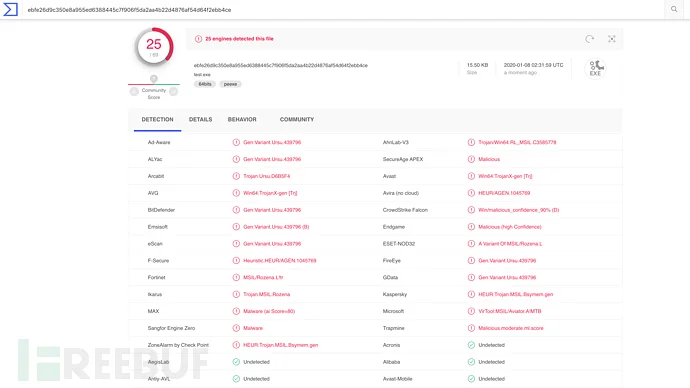Click the 15.50 KB size value
This screenshot has width=690, height=388.
pos(477,65)
